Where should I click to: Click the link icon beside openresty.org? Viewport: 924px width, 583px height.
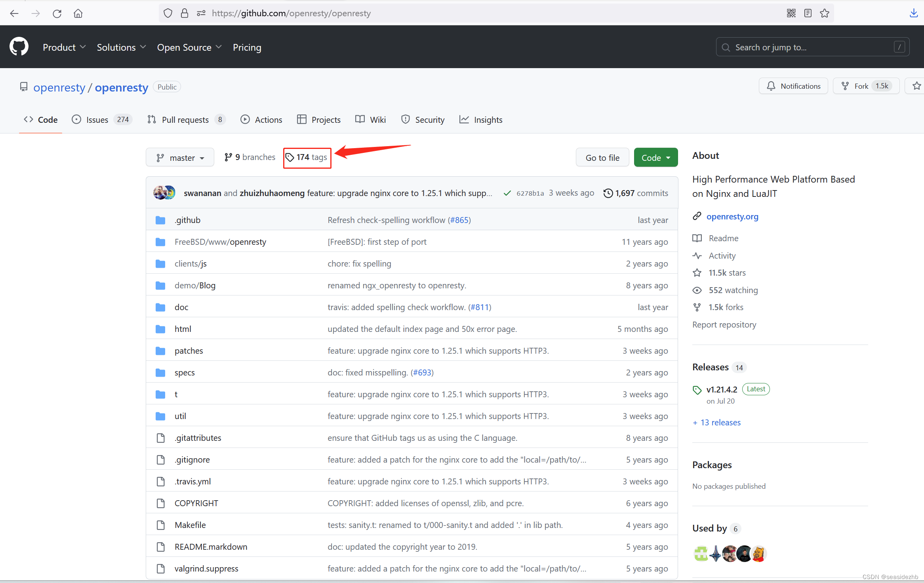pyautogui.click(x=697, y=216)
